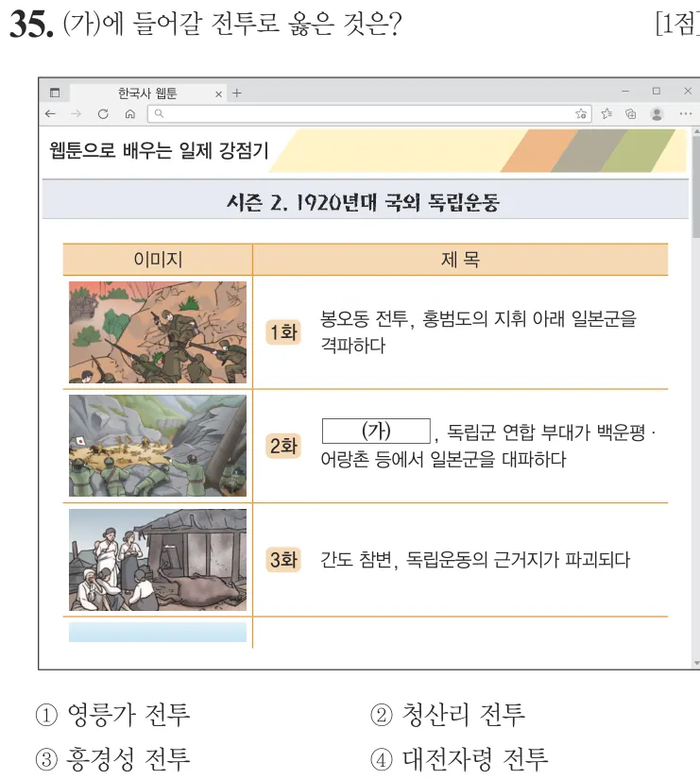Click the 3화 episode badge
Screen dimensions: 700x779
283,559
